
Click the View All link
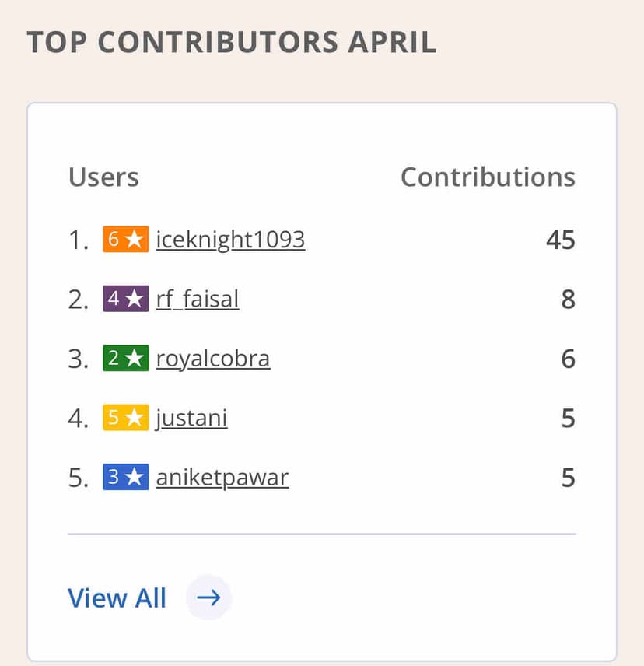[x=117, y=598]
